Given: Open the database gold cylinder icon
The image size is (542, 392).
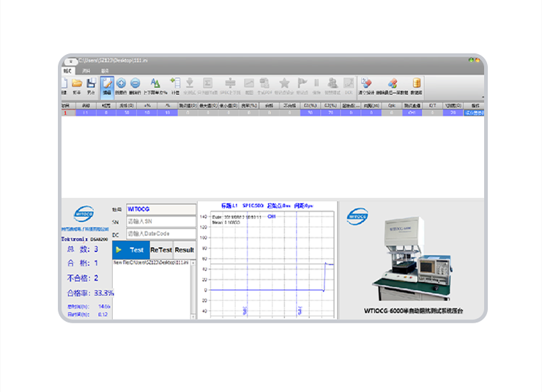Looking at the screenshot, I should 417,83.
